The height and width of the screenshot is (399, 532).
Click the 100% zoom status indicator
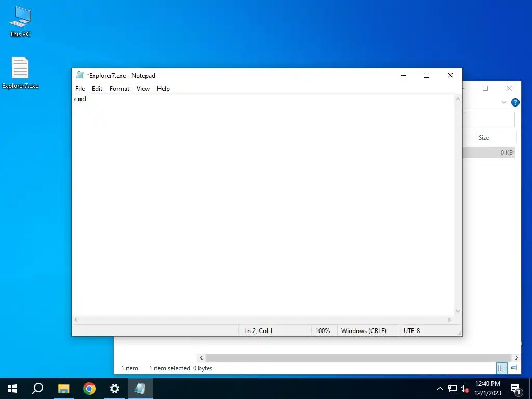(x=323, y=330)
